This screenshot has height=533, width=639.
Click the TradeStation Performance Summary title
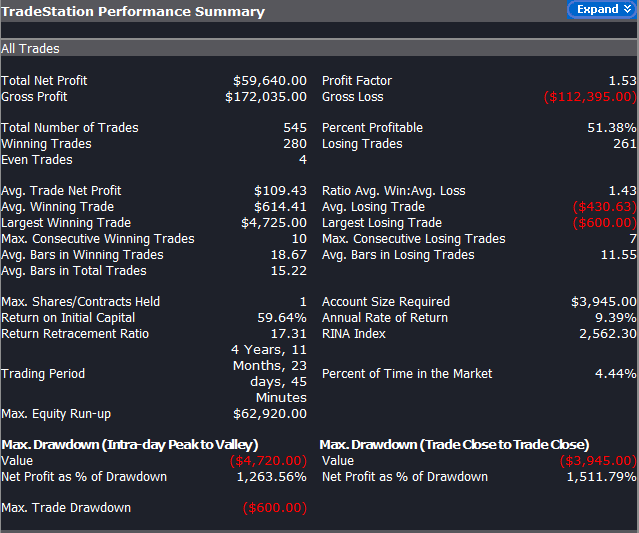(x=133, y=11)
